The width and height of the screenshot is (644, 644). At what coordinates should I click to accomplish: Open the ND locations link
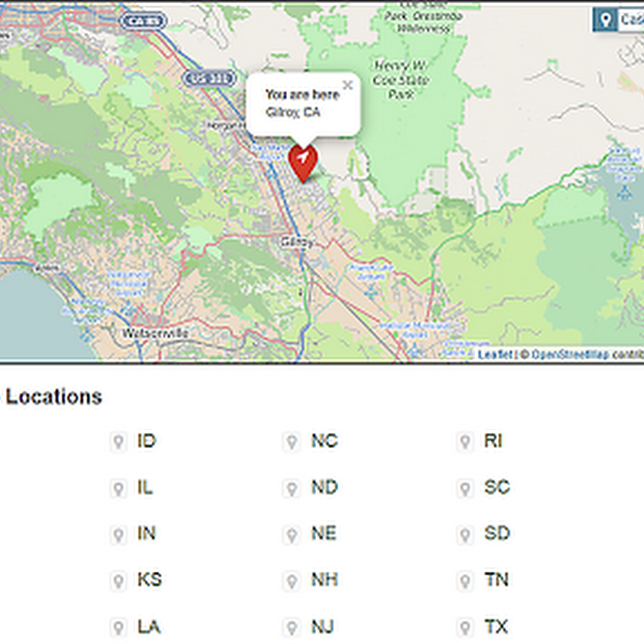pyautogui.click(x=324, y=487)
